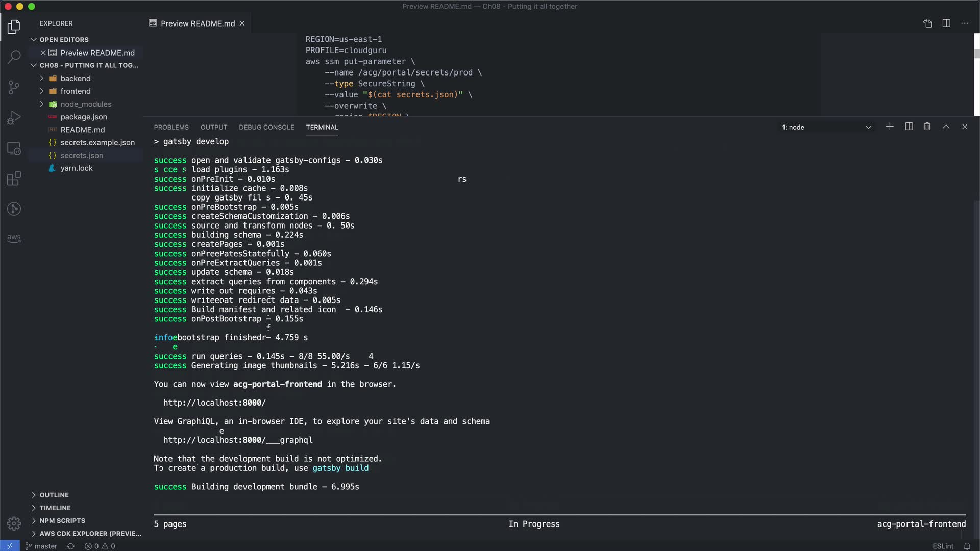This screenshot has height=551, width=980.
Task: Expand the backend folder
Action: tap(75, 78)
